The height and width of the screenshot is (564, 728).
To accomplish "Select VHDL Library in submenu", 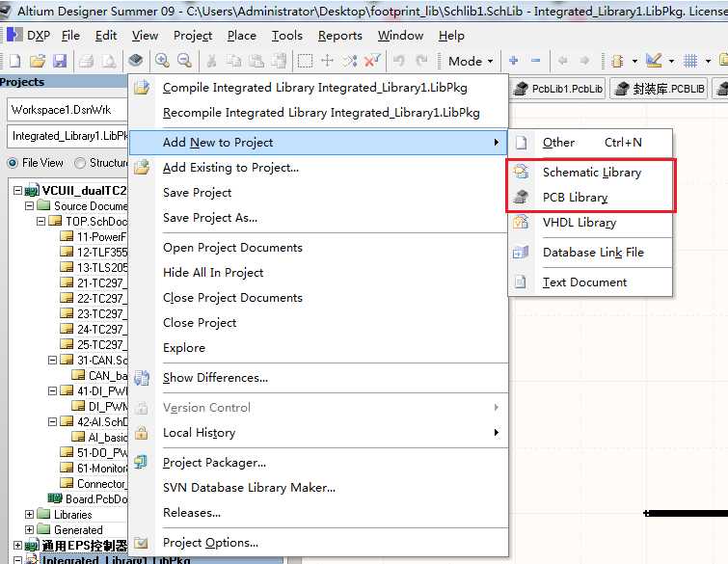I will tap(590, 223).
